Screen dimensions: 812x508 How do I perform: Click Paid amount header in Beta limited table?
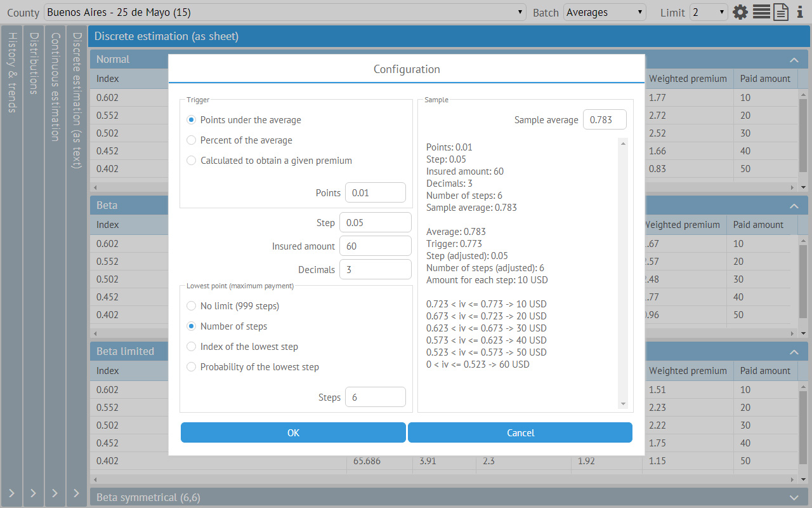click(x=765, y=371)
